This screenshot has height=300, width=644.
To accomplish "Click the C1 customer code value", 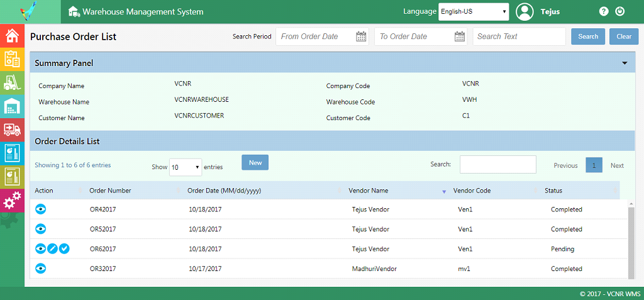I will [466, 116].
